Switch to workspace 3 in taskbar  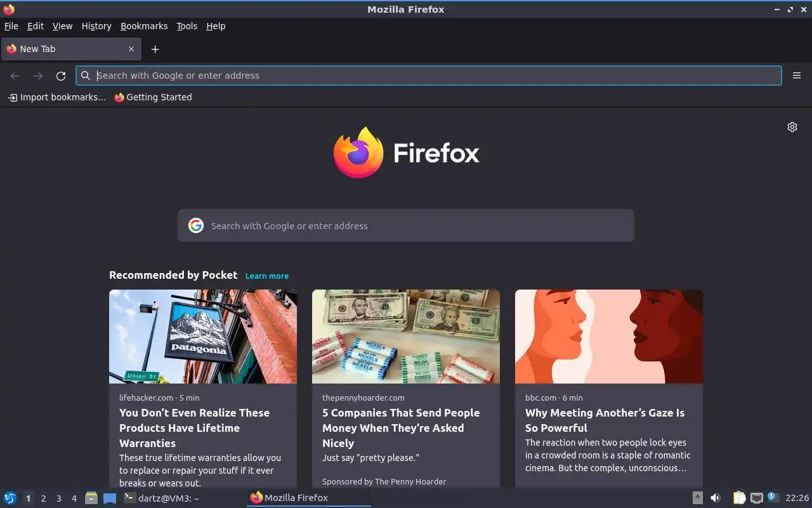point(58,498)
